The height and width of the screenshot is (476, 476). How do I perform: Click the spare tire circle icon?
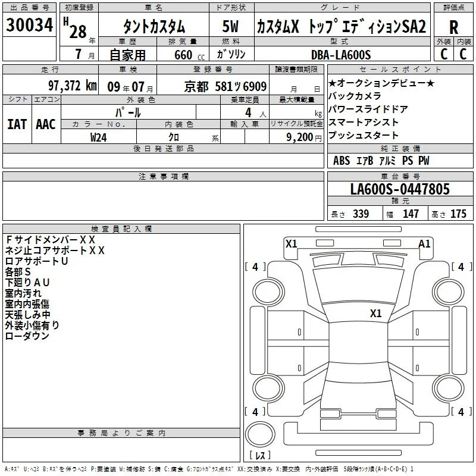[260, 434]
